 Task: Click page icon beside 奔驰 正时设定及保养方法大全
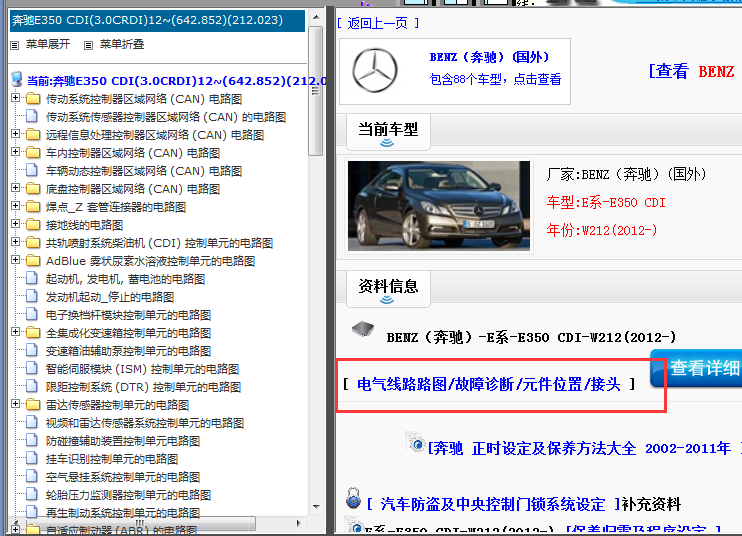(x=416, y=442)
